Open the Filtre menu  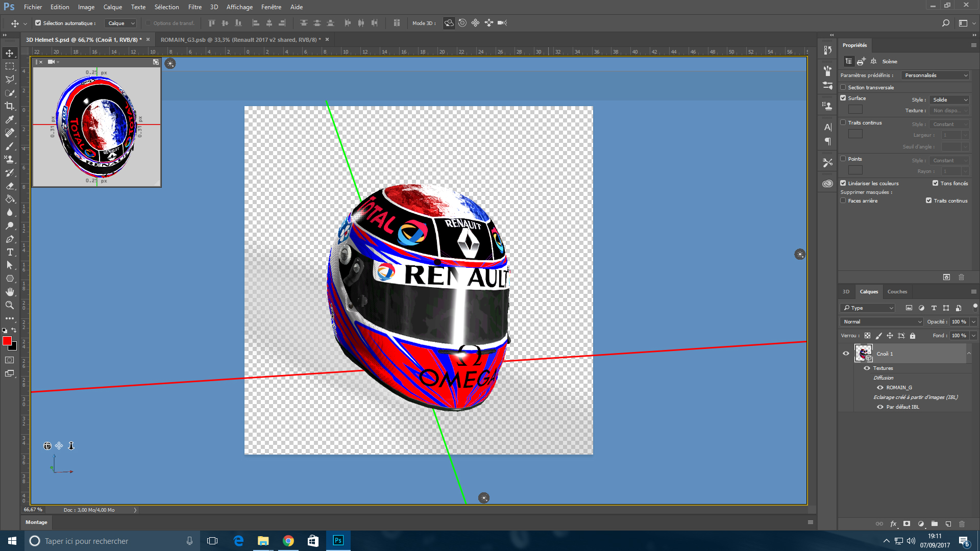(195, 7)
